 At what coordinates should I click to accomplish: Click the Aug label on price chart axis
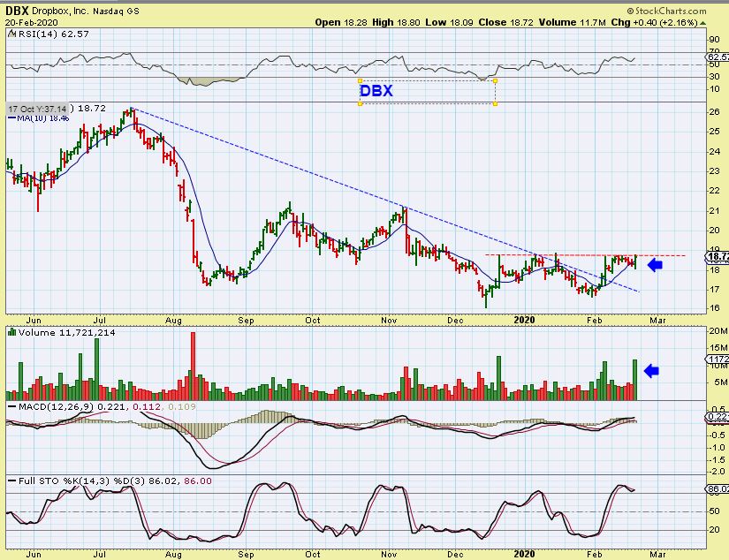point(173,321)
